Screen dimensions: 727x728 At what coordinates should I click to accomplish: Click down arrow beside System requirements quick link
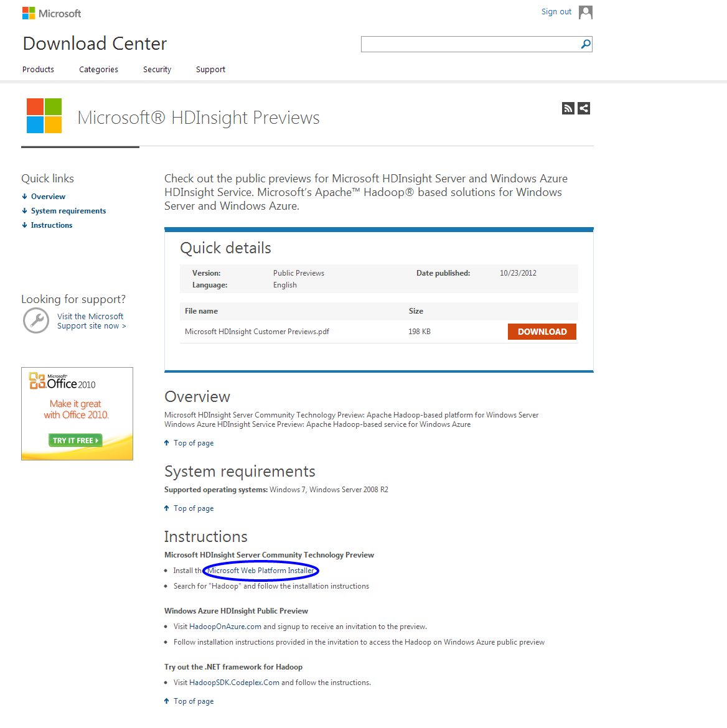[25, 211]
